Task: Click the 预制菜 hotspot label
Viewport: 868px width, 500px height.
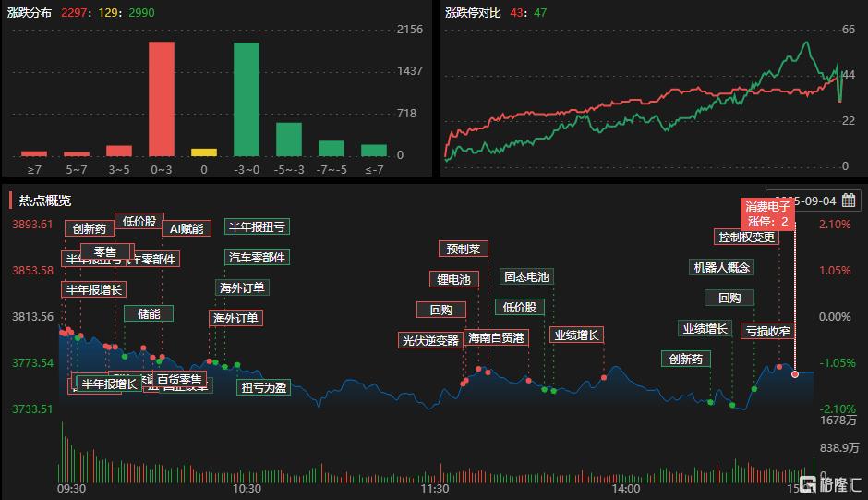Action: tap(464, 249)
